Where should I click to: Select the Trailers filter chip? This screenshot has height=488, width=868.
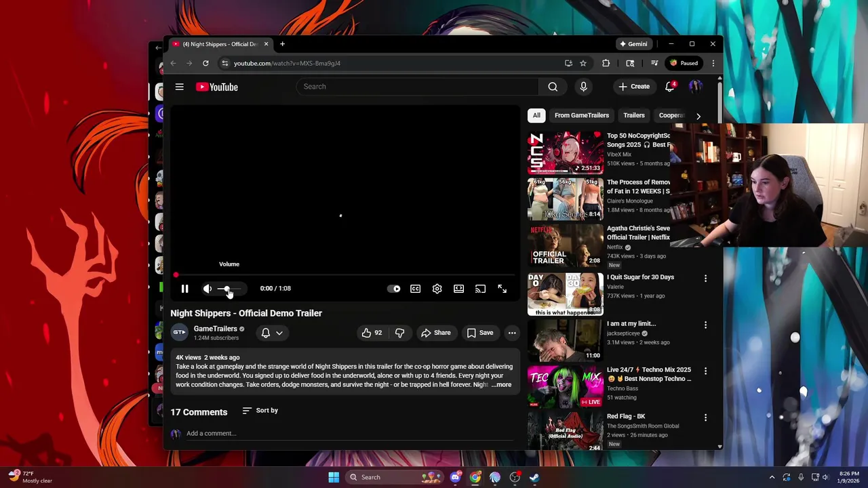click(634, 115)
